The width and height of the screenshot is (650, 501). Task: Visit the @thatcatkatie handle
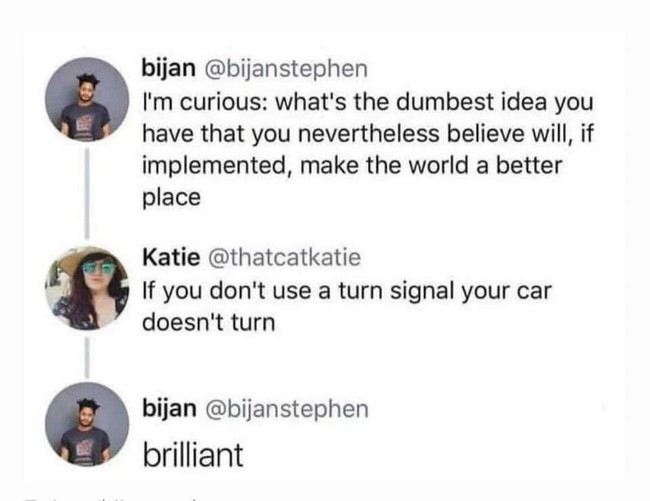(x=285, y=257)
